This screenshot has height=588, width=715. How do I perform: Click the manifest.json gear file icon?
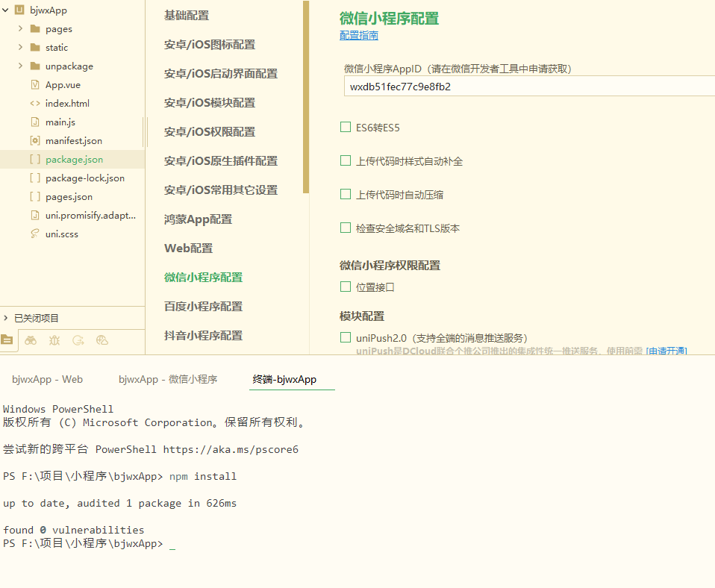[x=35, y=140]
